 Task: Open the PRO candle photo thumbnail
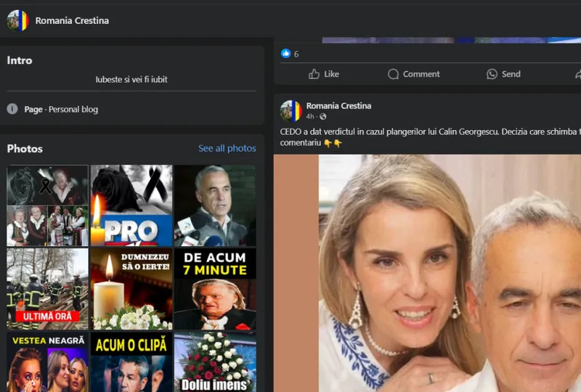131,205
